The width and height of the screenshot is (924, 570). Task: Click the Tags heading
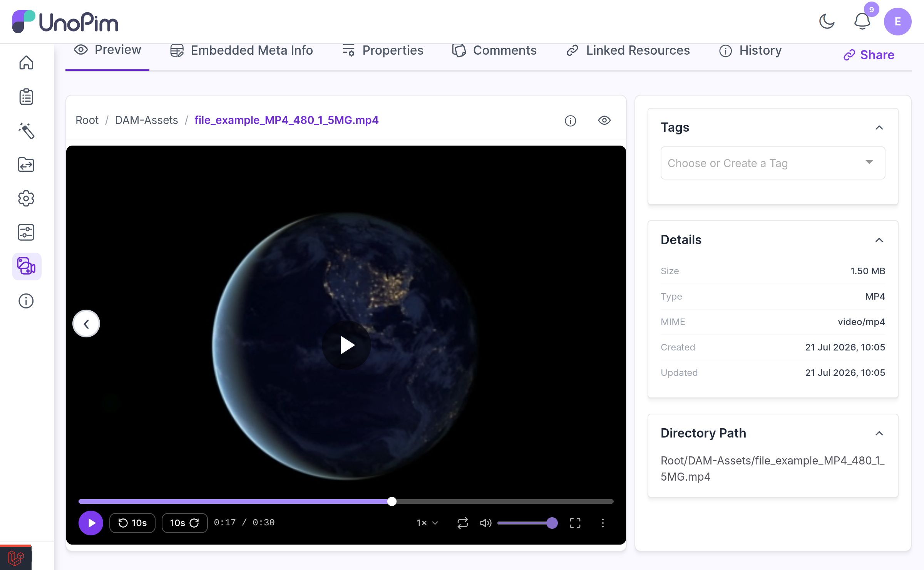[675, 127]
